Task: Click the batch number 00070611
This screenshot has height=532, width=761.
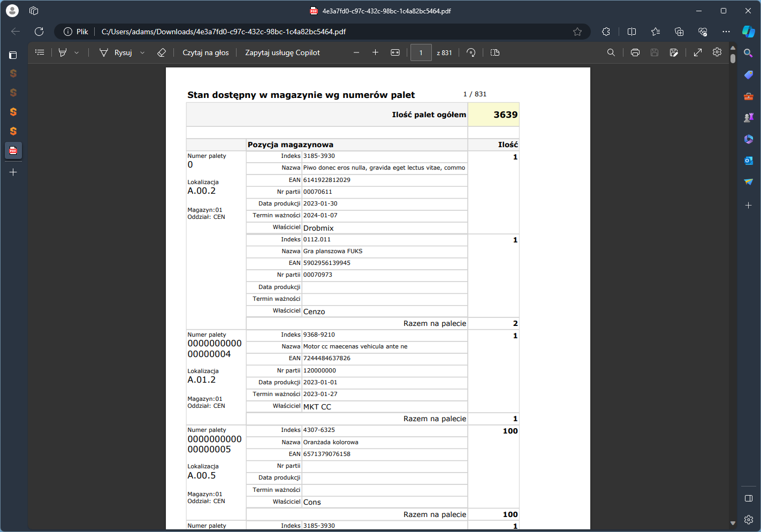Action: pyautogui.click(x=318, y=192)
